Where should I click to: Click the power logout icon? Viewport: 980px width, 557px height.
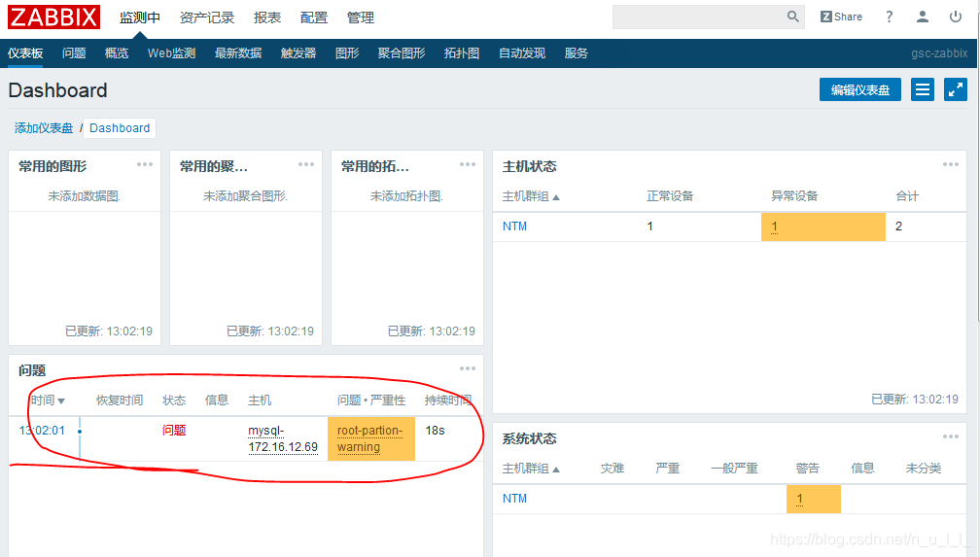955,17
